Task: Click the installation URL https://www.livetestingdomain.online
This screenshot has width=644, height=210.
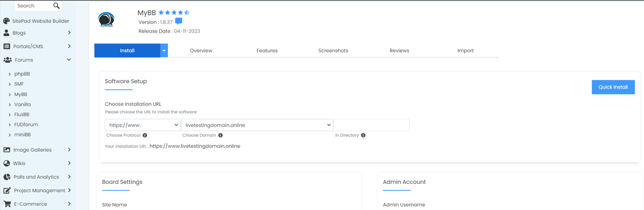Action: tap(195, 146)
